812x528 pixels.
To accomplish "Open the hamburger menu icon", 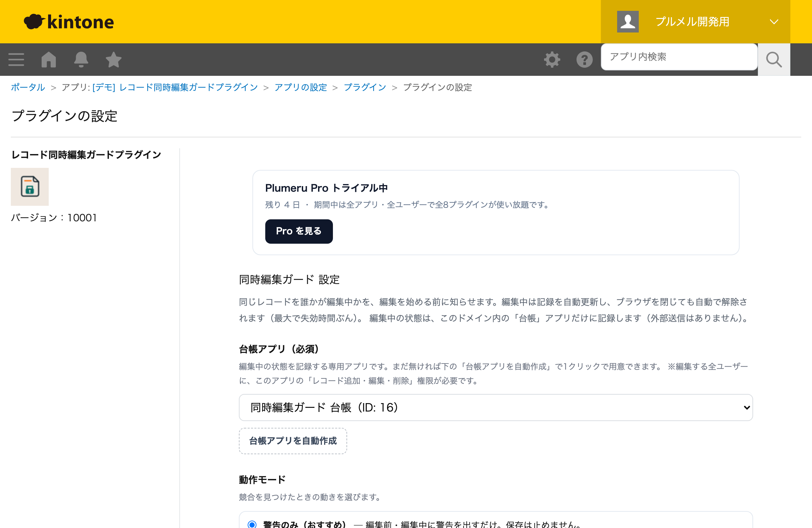I will (16, 59).
